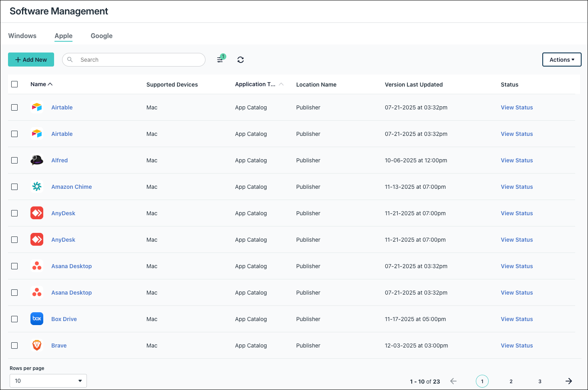Check the checkbox for the Alfred row
Screen dimensions: 588x390
(14, 160)
